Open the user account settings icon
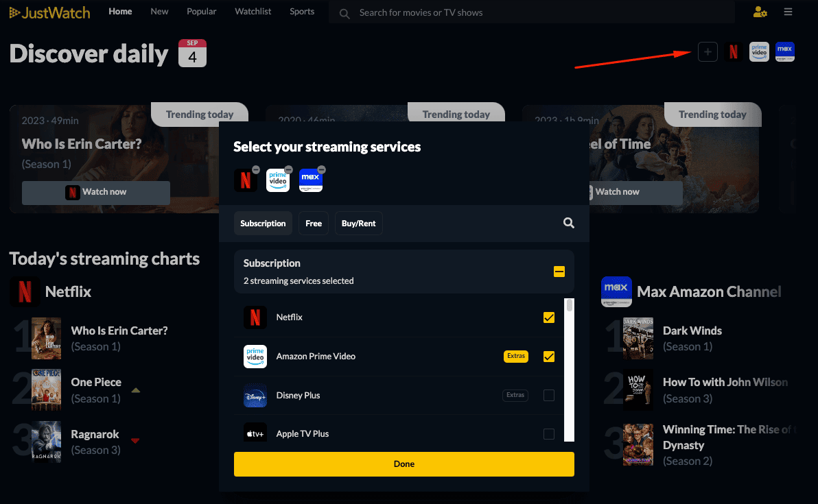This screenshot has height=504, width=818. [x=760, y=12]
